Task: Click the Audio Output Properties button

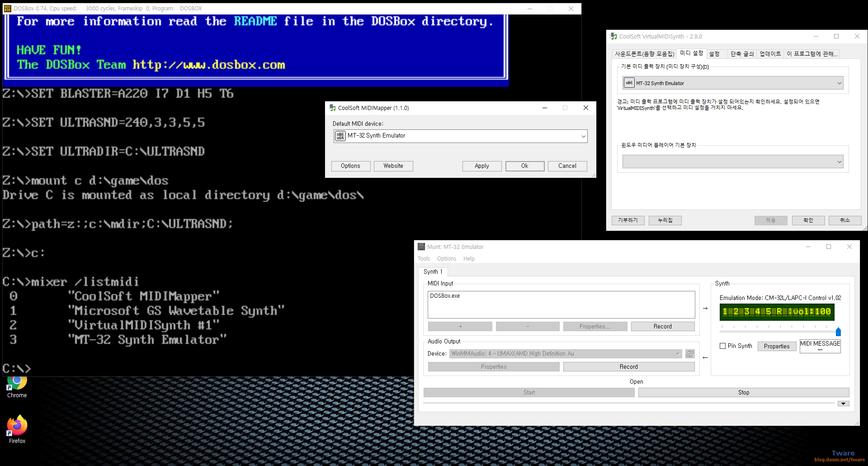Action: (494, 366)
